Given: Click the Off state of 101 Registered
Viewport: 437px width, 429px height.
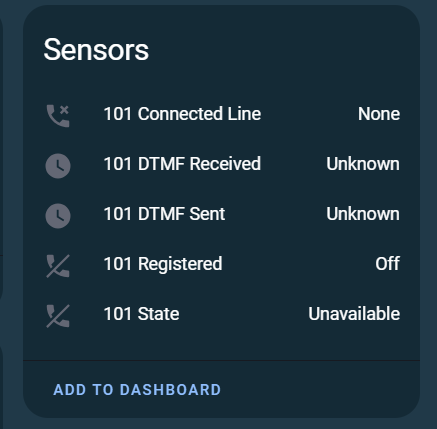Looking at the screenshot, I should tap(388, 264).
